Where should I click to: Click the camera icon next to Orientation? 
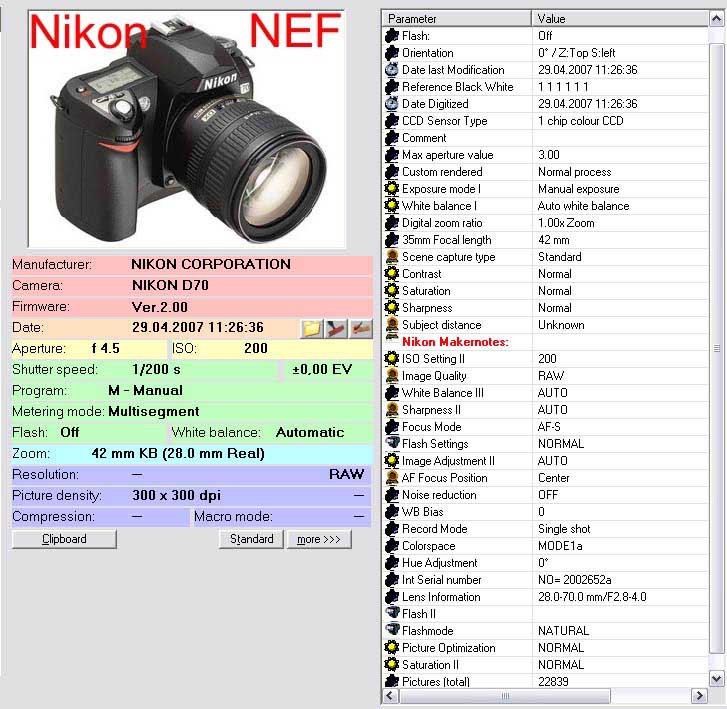392,53
